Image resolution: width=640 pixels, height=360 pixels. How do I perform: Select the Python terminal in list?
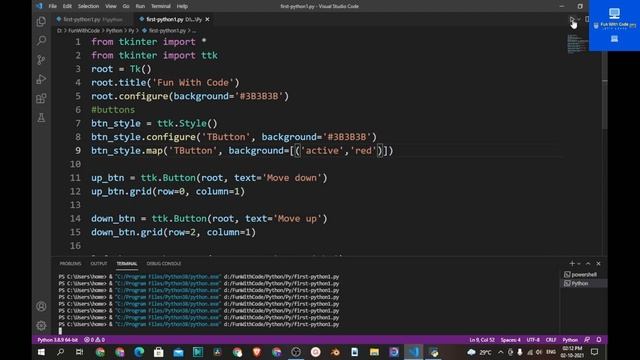(583, 283)
